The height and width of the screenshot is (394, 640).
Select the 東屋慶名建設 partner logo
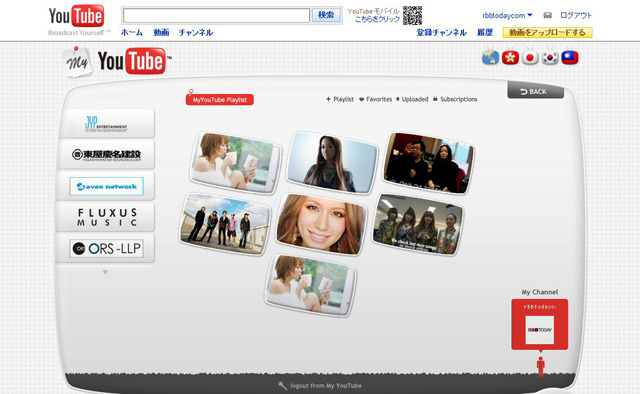tap(106, 155)
